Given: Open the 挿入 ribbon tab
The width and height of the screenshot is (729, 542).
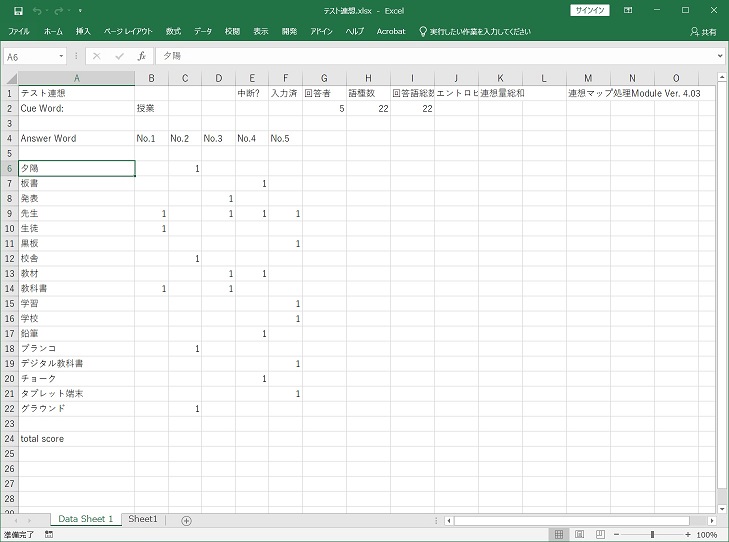Looking at the screenshot, I should coord(83,32).
